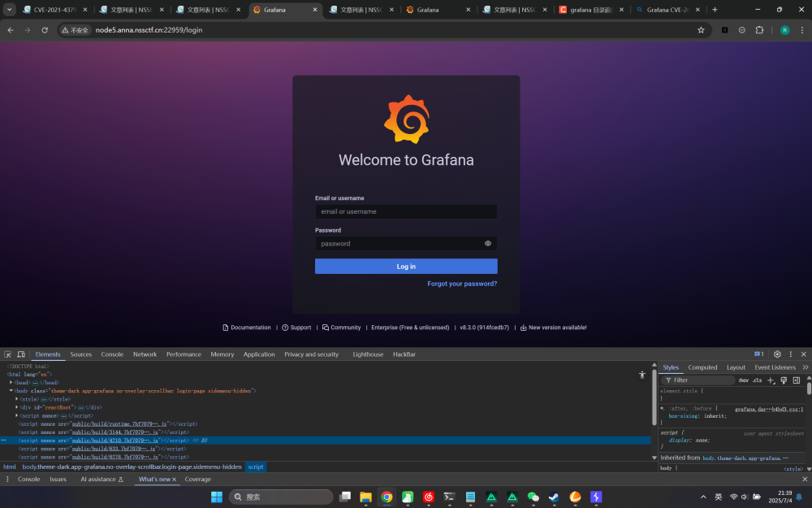
Task: Collapse the body element node
Action: [x=11, y=391]
